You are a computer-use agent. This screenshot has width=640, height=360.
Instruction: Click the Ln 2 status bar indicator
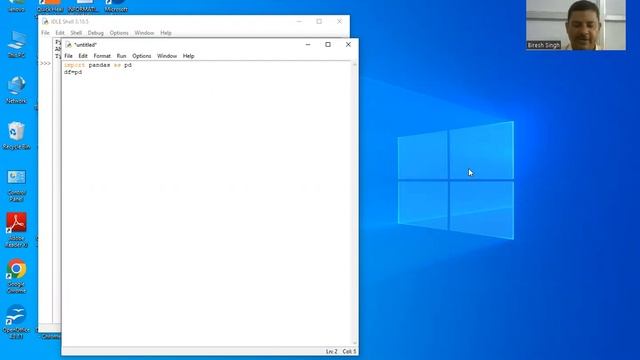(x=331, y=351)
